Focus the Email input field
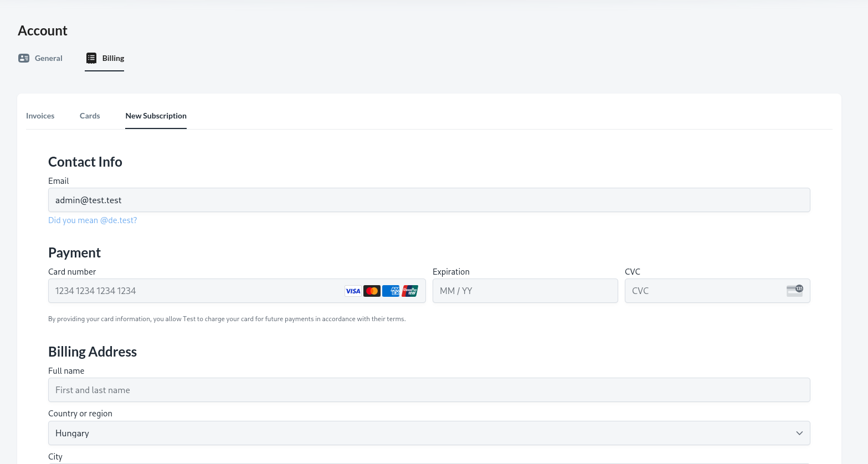Viewport: 868px width, 464px height. point(429,200)
